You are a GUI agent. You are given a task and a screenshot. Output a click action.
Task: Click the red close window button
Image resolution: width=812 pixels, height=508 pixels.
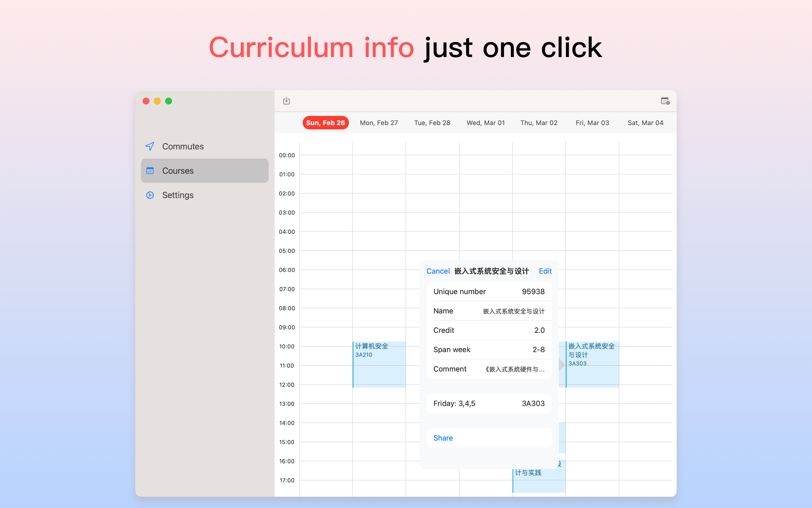[x=146, y=101]
